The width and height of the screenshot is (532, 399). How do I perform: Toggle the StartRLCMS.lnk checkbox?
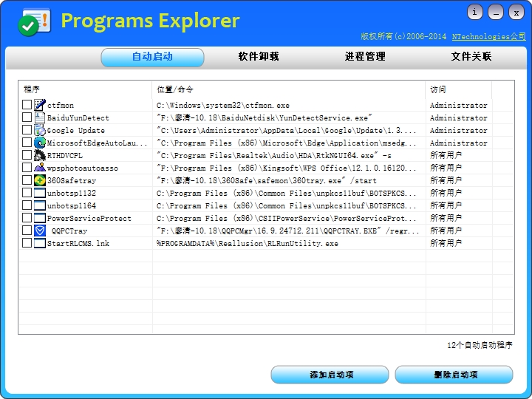[x=27, y=243]
